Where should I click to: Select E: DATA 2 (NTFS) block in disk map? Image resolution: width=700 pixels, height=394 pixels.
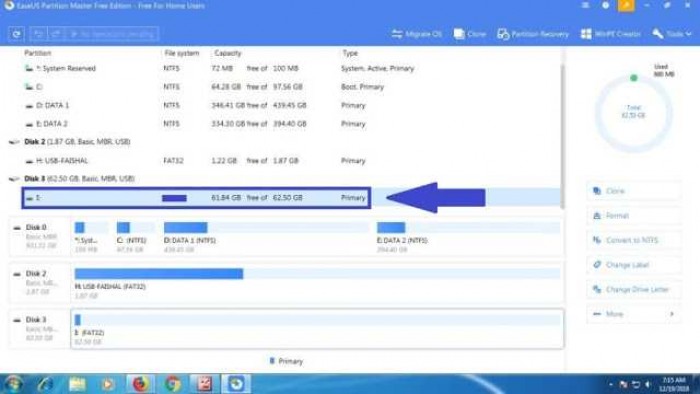point(468,237)
